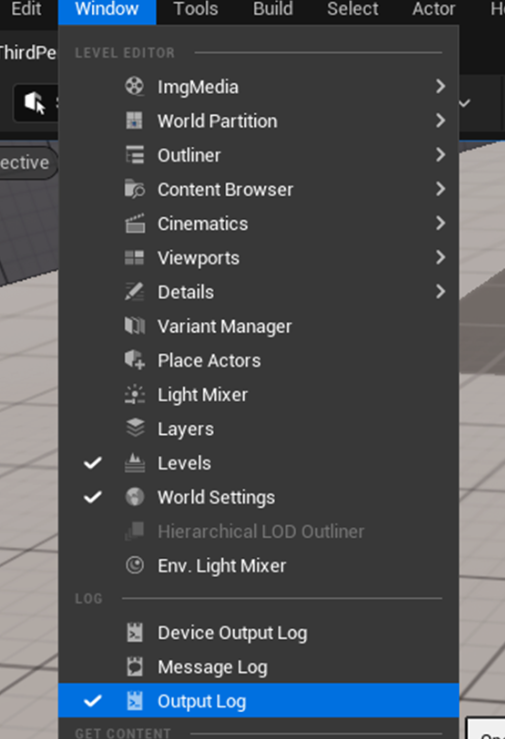The width and height of the screenshot is (505, 739).
Task: Open Device Output Log entry
Action: click(x=259, y=633)
